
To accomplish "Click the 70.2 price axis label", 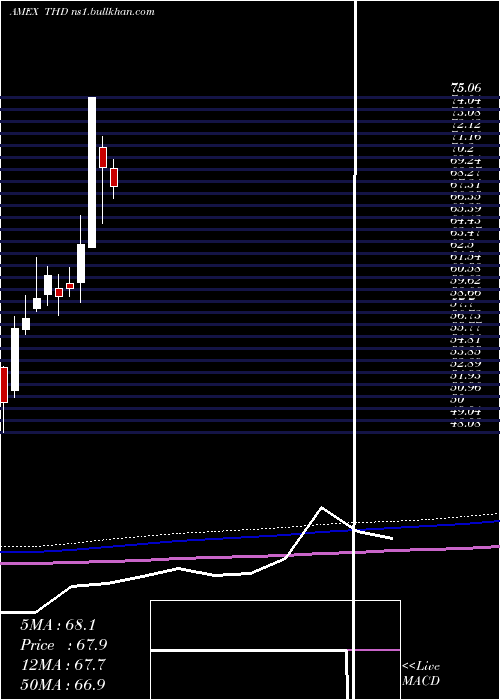I will [x=463, y=149].
